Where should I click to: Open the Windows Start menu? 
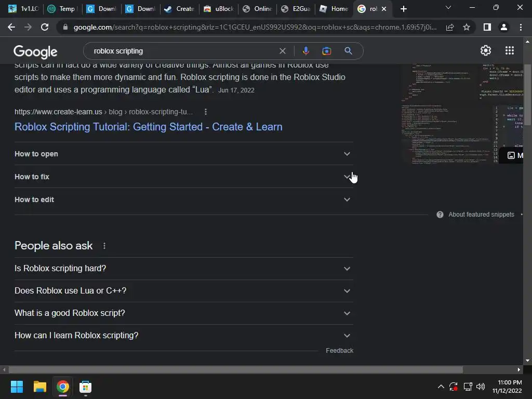tap(17, 387)
